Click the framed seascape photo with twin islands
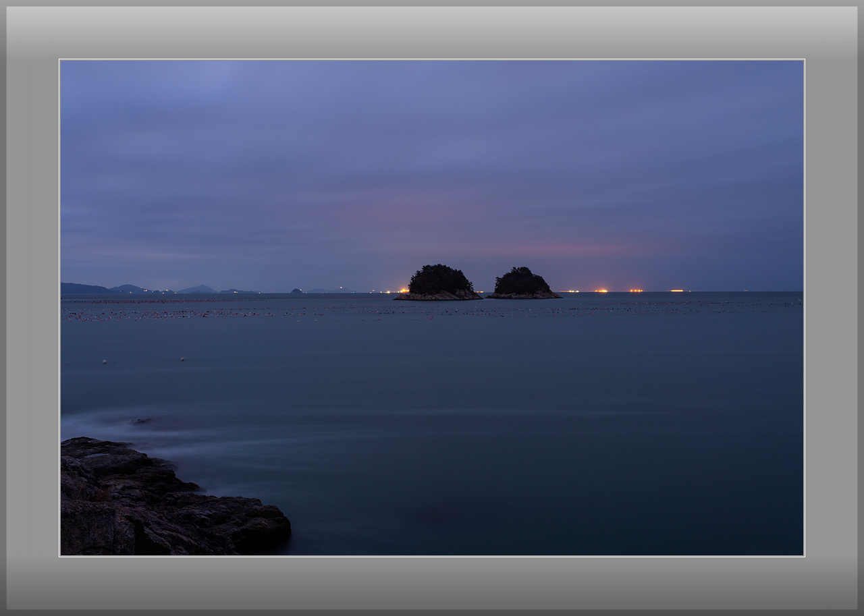This screenshot has width=864, height=616. [432, 308]
